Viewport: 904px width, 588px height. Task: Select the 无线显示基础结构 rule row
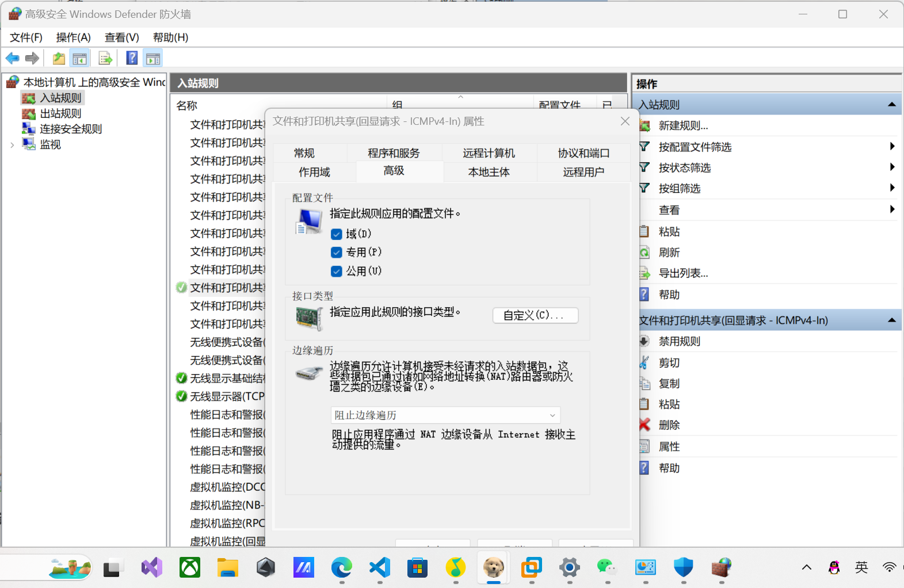227,378
